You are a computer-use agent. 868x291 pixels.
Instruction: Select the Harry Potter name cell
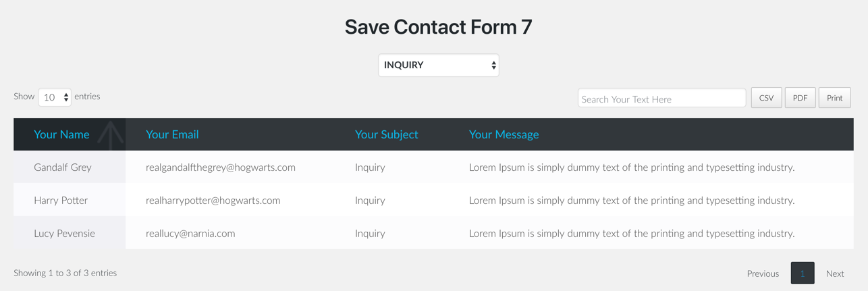pyautogui.click(x=61, y=200)
